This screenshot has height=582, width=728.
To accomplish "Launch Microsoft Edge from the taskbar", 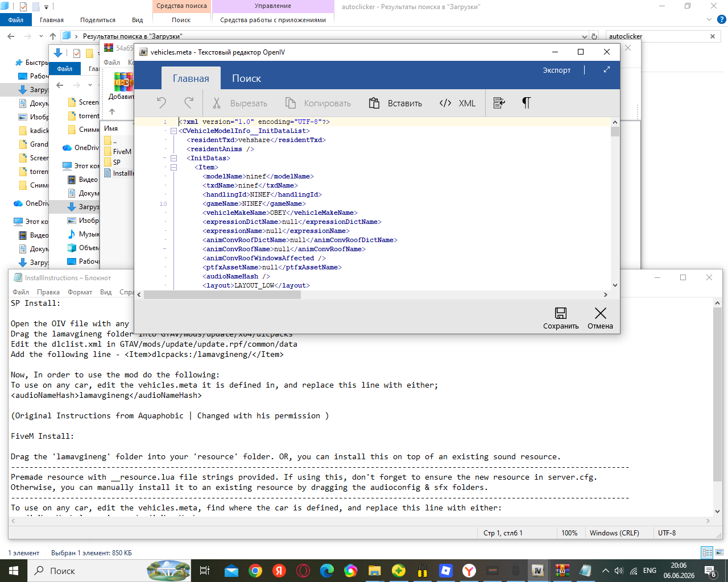I will pos(327,571).
